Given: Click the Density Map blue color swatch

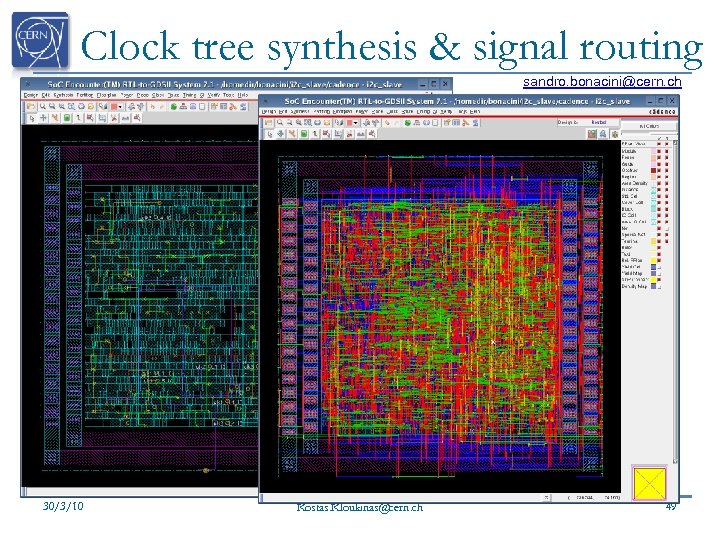Looking at the screenshot, I should coord(653,287).
